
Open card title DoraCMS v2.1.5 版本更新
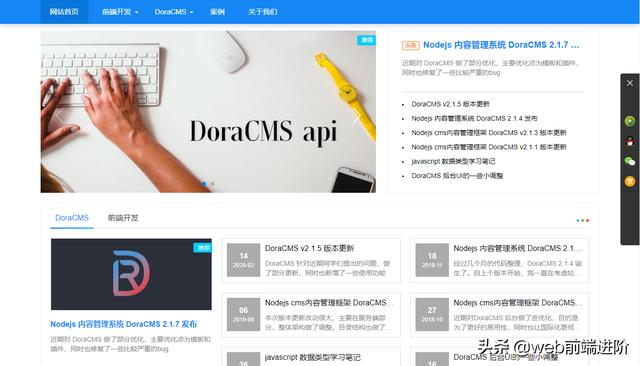click(309, 248)
